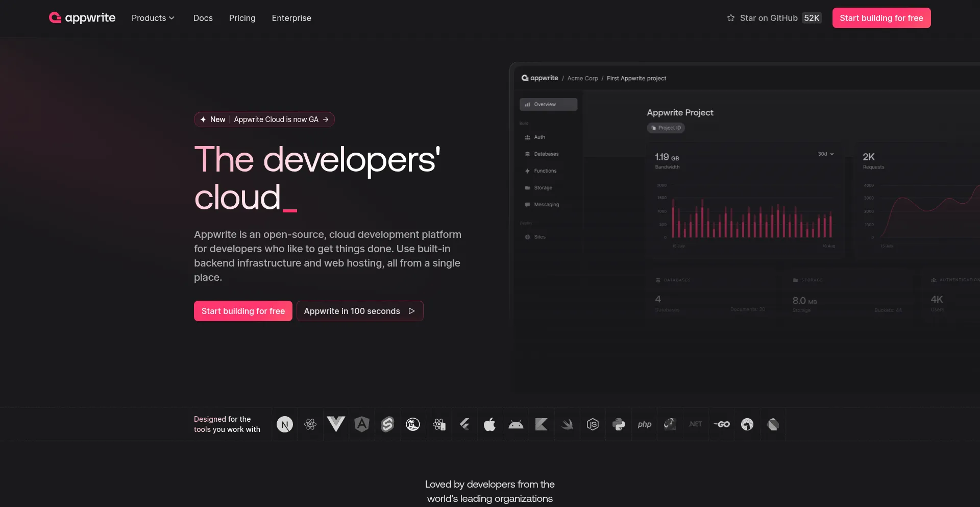980x507 pixels.
Task: Click the Flutter logo icon
Action: [x=464, y=424]
